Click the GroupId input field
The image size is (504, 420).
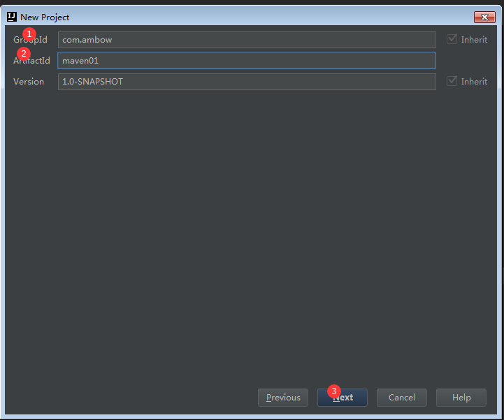[x=247, y=40]
